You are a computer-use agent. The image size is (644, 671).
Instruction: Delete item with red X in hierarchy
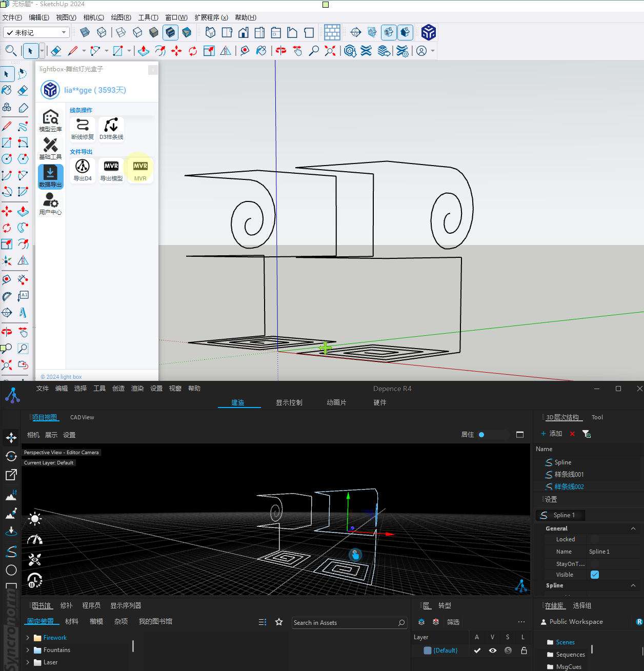(x=572, y=434)
